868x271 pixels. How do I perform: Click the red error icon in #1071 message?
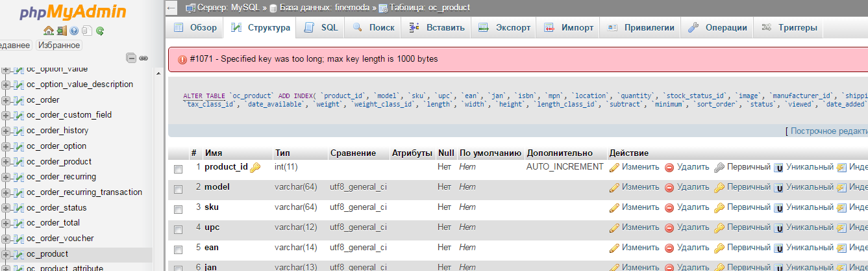point(182,59)
